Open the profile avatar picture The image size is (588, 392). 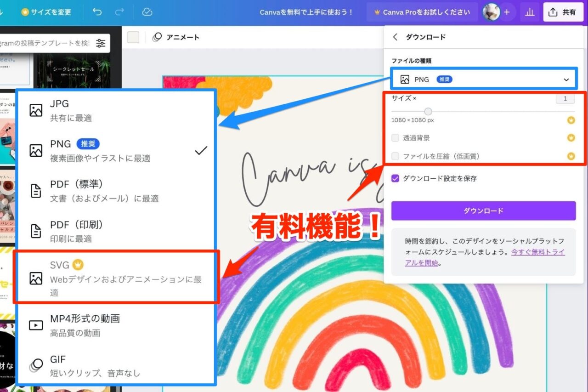click(x=491, y=12)
